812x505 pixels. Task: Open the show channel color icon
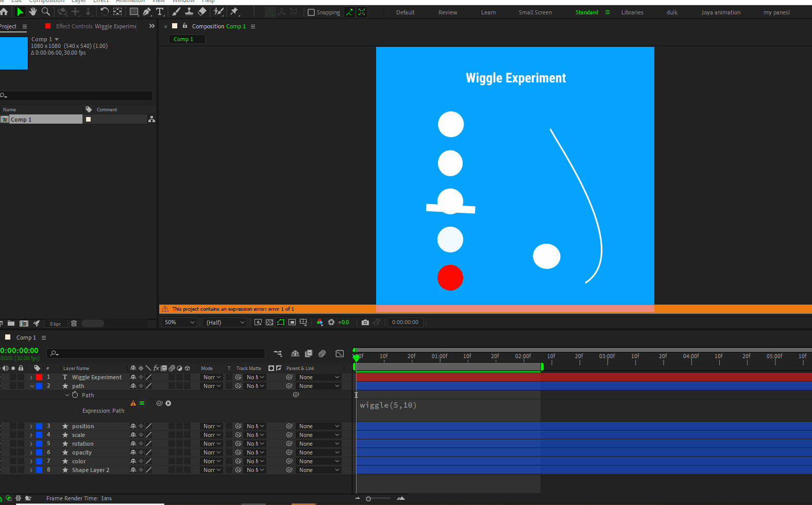pyautogui.click(x=320, y=323)
